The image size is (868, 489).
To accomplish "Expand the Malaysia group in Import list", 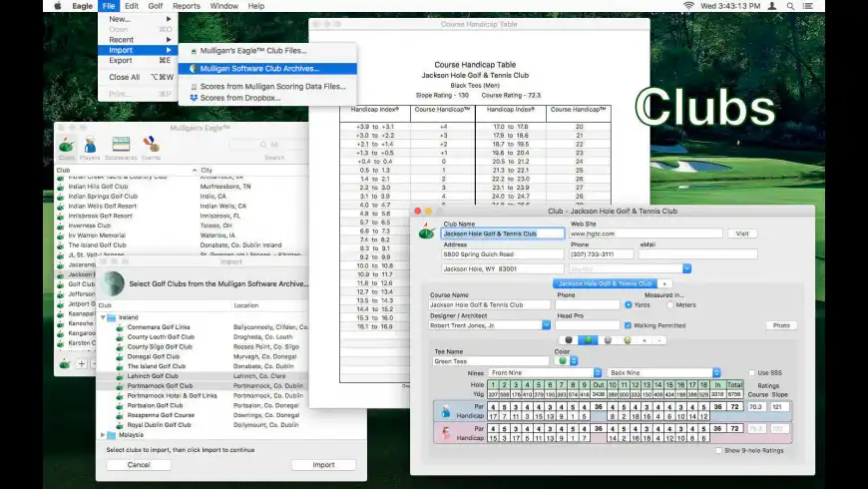I will [x=103, y=435].
